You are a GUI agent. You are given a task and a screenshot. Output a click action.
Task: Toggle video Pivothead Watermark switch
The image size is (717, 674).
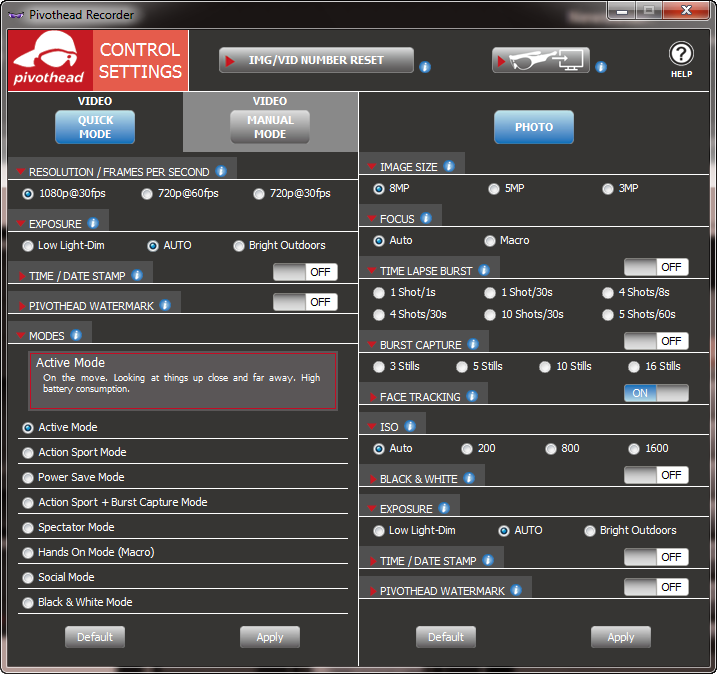tap(305, 302)
